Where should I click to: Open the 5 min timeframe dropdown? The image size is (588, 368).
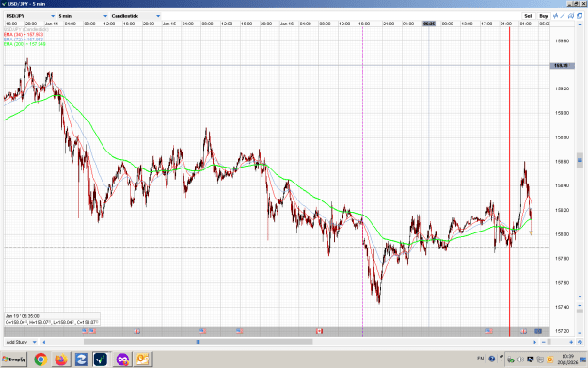[x=83, y=16]
